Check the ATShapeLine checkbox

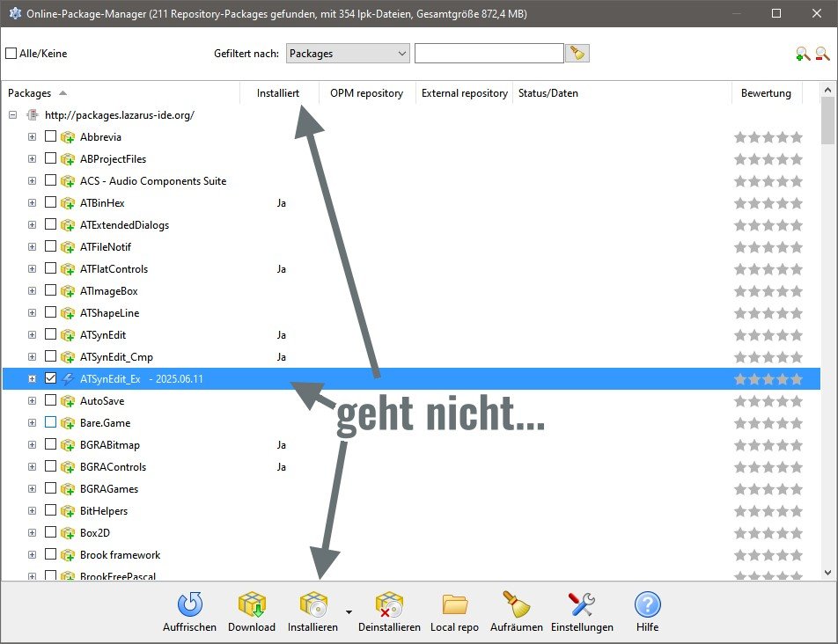coord(50,311)
